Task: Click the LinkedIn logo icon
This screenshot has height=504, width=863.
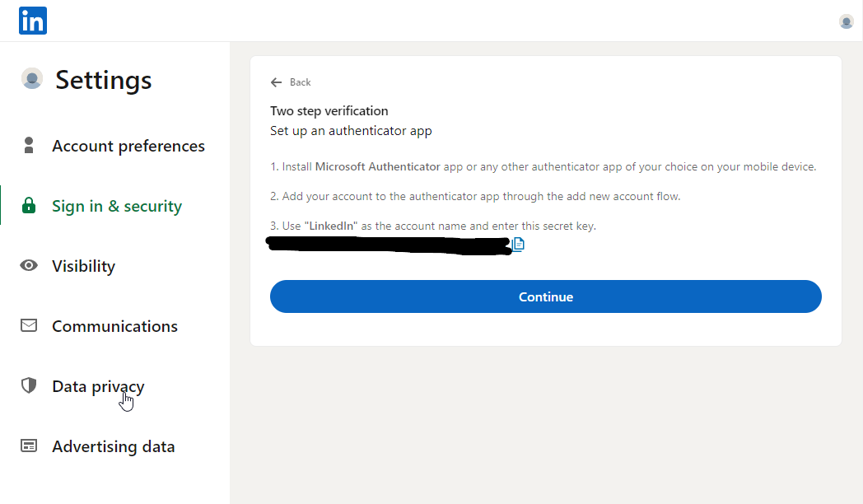Action: (x=32, y=21)
